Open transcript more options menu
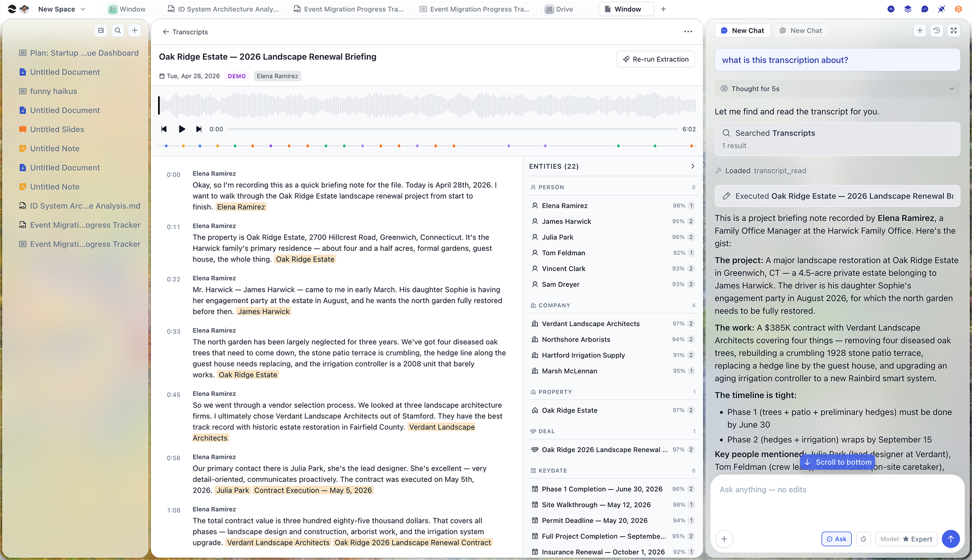Viewport: 972px width, 560px height. (688, 31)
